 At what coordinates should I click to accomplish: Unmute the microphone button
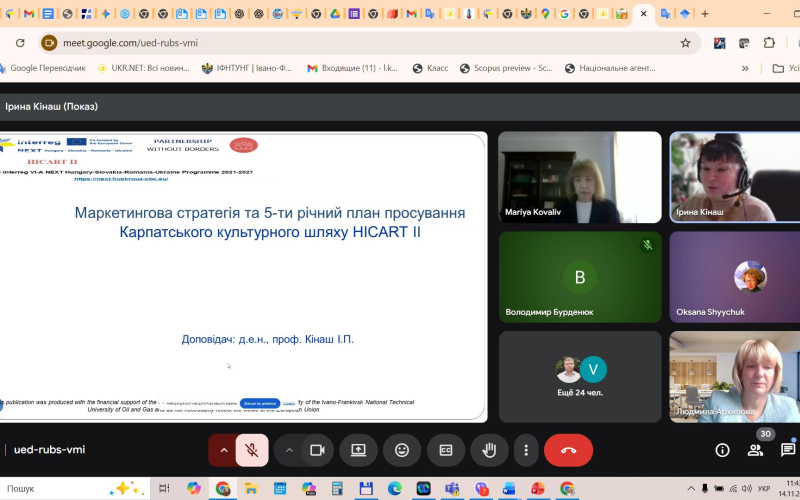coord(252,450)
